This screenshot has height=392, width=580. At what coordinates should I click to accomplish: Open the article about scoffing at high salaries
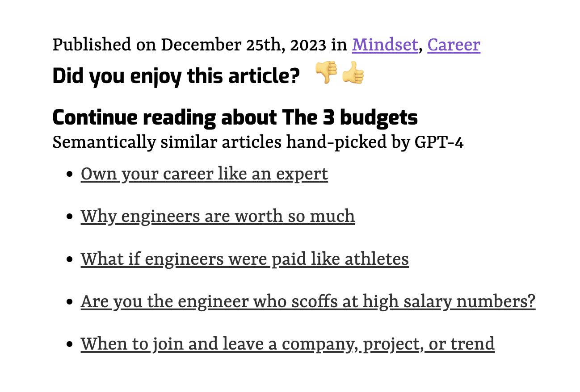coord(308,302)
